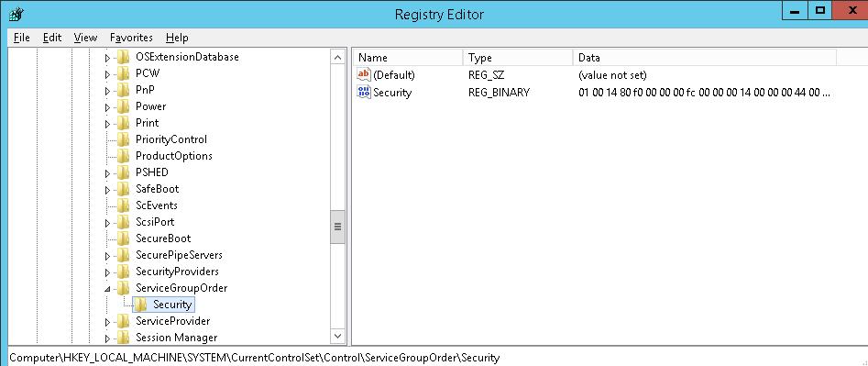Sort values by Data column header
Viewport: 868px width, 366px height.
click(x=704, y=58)
